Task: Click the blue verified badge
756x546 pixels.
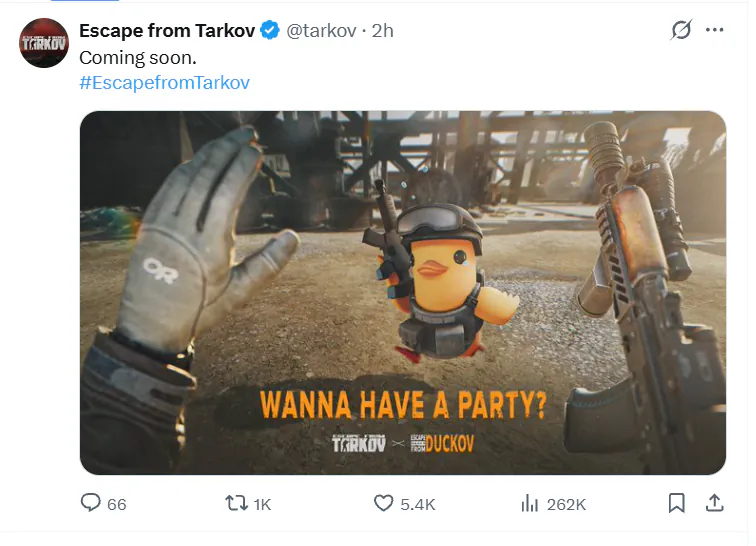Action: (x=269, y=30)
